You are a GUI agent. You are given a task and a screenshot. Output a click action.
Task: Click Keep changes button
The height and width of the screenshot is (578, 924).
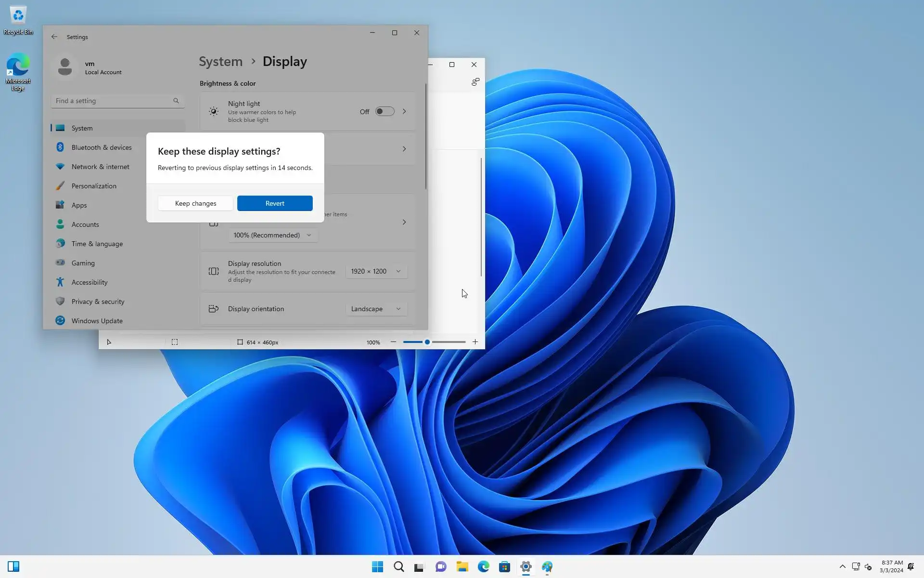(195, 203)
